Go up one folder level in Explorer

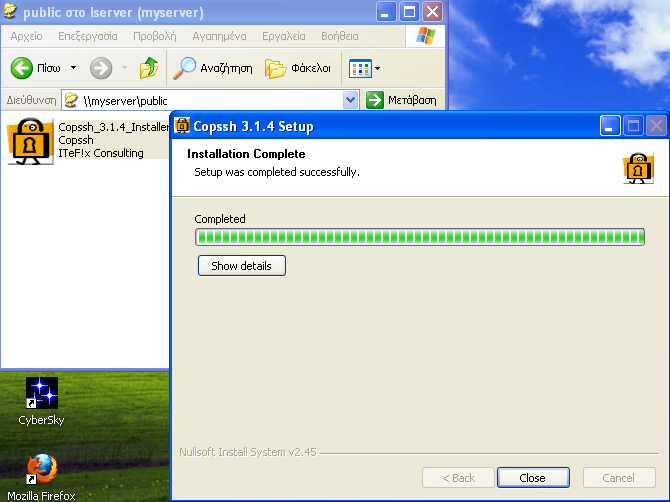(x=149, y=68)
